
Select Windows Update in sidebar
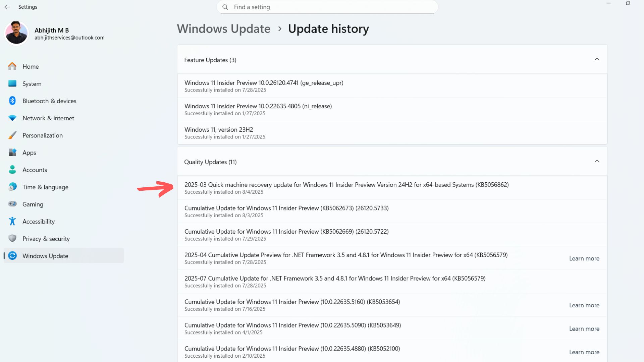[x=64, y=256]
